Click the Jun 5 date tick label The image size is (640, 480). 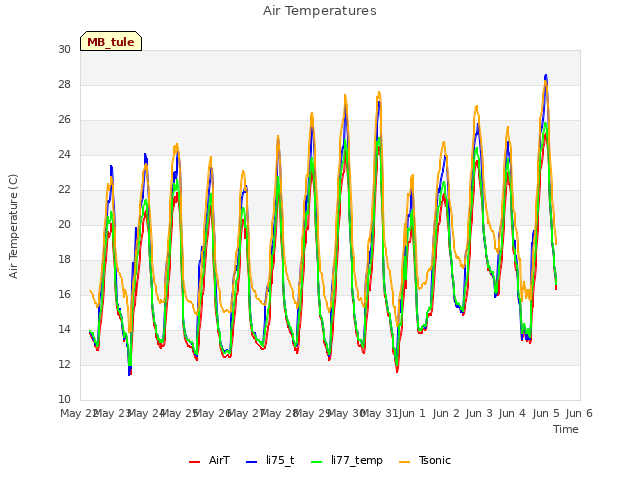click(x=546, y=413)
